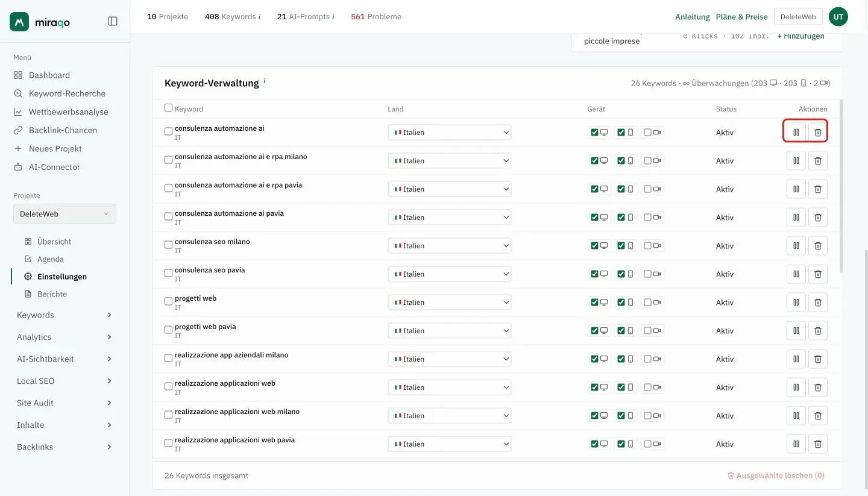Screen dimensions: 868x496
Task: Expand the Site Audit sidebar section
Action: (x=64, y=403)
